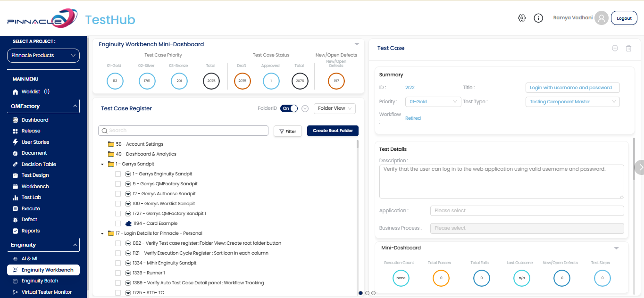The image size is (644, 298).
Task: Click the Execute sidebar icon
Action: [x=16, y=209]
